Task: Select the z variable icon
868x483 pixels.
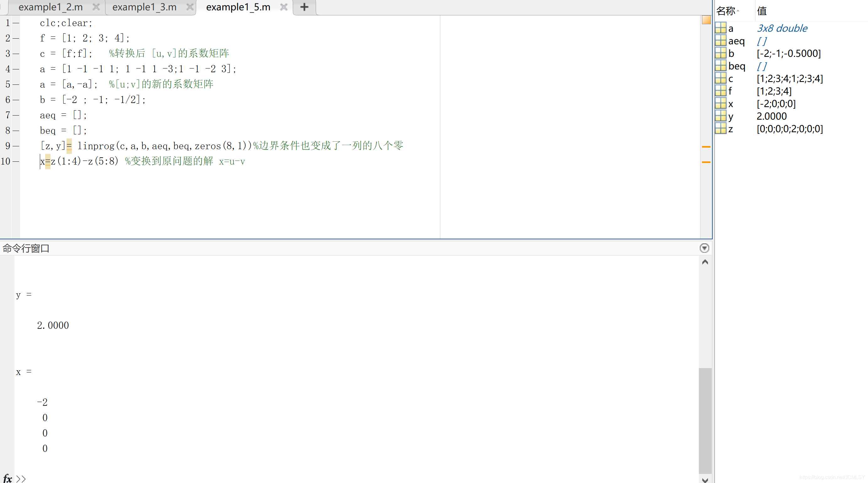Action: click(721, 128)
